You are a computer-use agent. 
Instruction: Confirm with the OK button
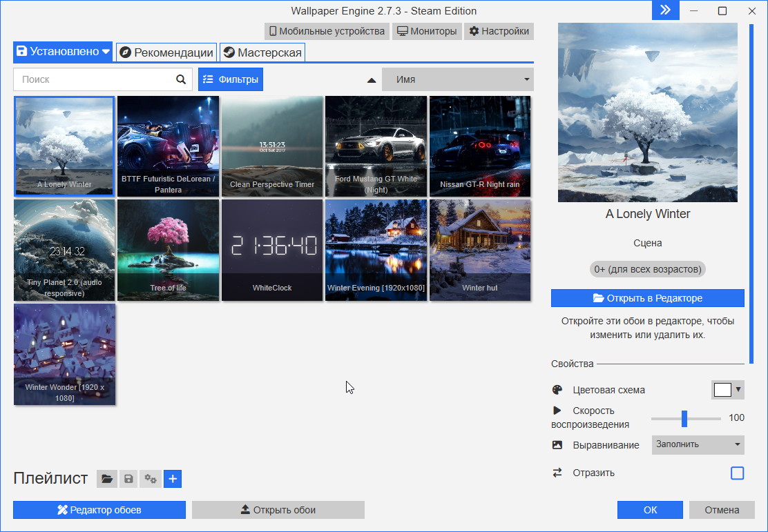click(x=650, y=510)
